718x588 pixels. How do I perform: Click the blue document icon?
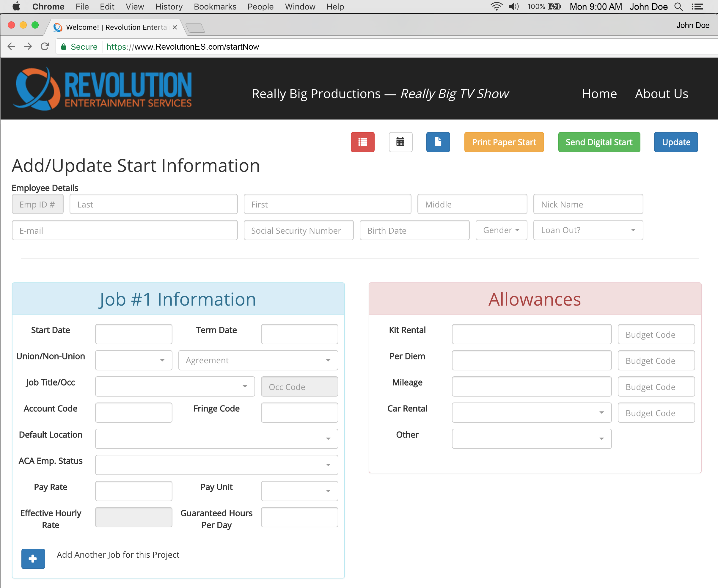point(438,142)
